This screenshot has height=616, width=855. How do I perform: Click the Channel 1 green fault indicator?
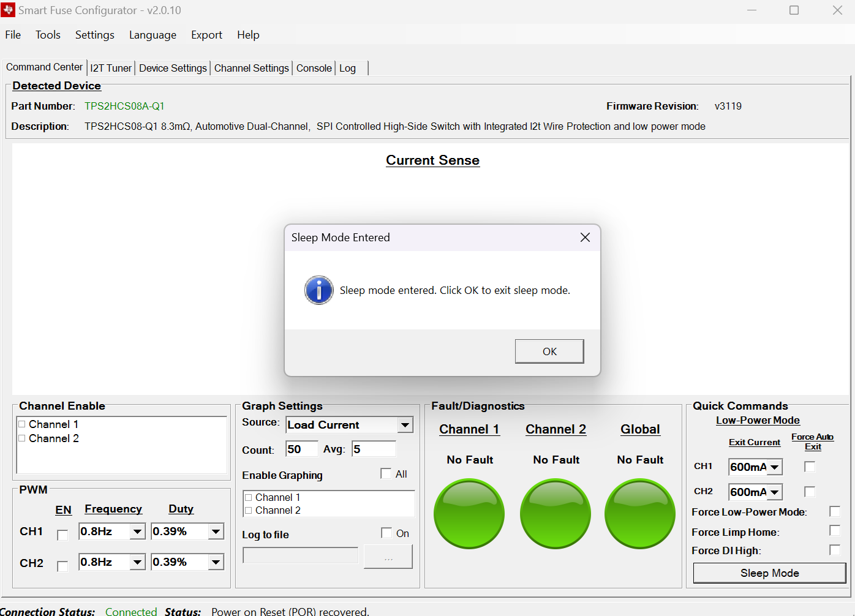(469, 514)
